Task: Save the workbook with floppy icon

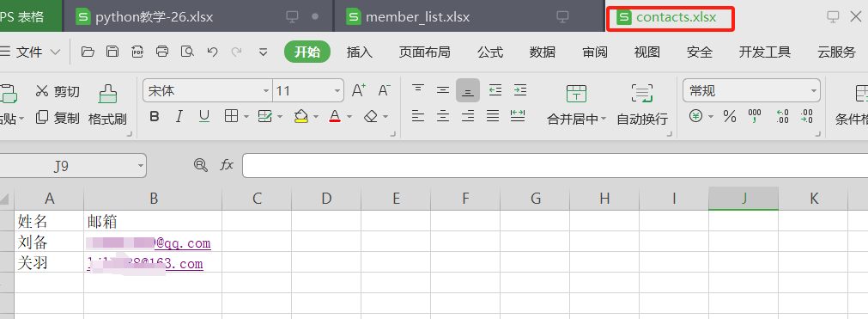Action: pyautogui.click(x=112, y=52)
